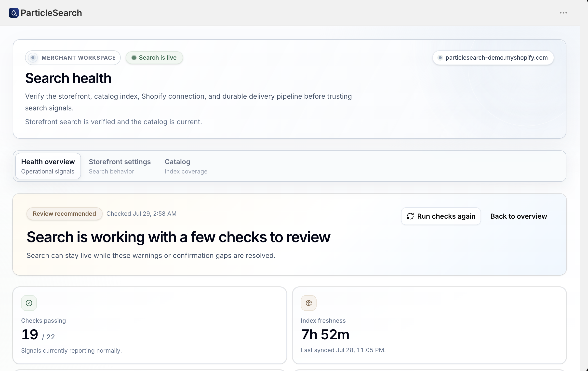This screenshot has height=371, width=588.
Task: Click 'Signals currently reporting normally.' text
Action: (71, 351)
